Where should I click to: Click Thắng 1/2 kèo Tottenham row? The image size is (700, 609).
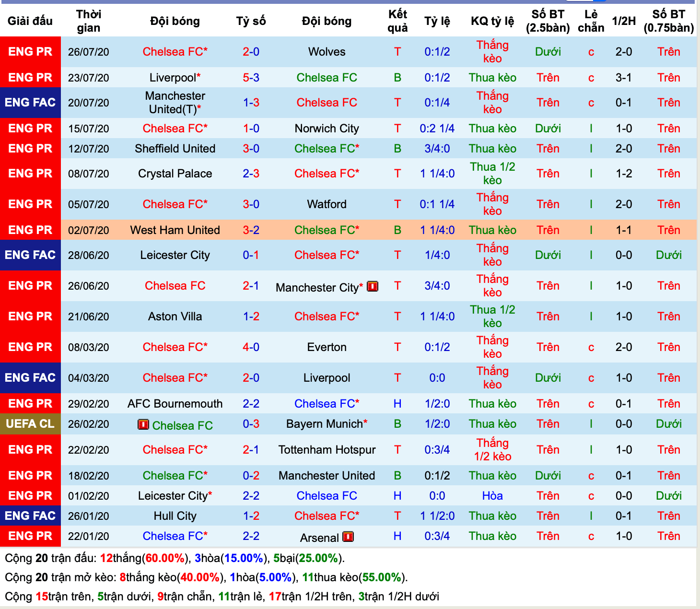tap(492, 450)
